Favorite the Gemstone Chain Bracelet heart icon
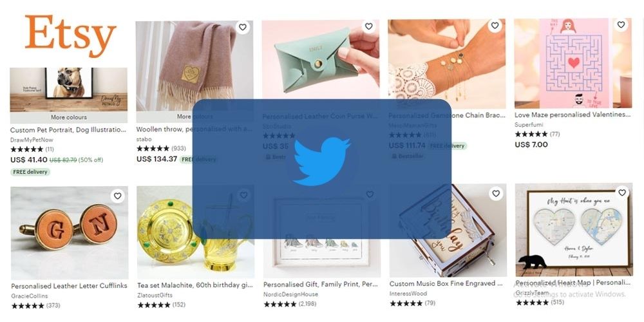The height and width of the screenshot is (322, 644). coord(495,26)
